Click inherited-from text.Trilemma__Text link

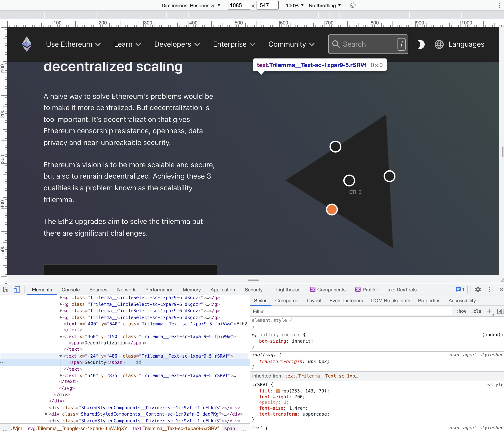pos(321,376)
